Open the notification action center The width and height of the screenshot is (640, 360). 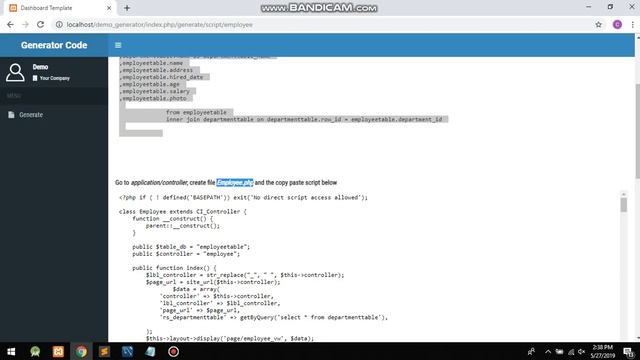pos(629,351)
